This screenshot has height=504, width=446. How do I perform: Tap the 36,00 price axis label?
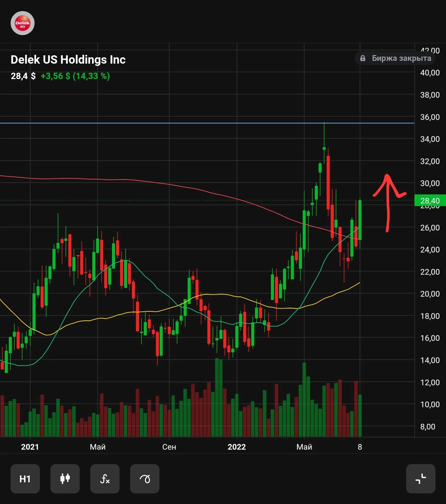[430, 117]
